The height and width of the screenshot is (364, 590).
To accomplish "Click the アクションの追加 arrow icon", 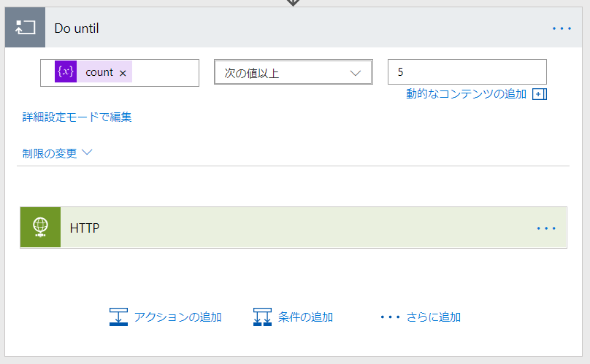I will (x=118, y=317).
